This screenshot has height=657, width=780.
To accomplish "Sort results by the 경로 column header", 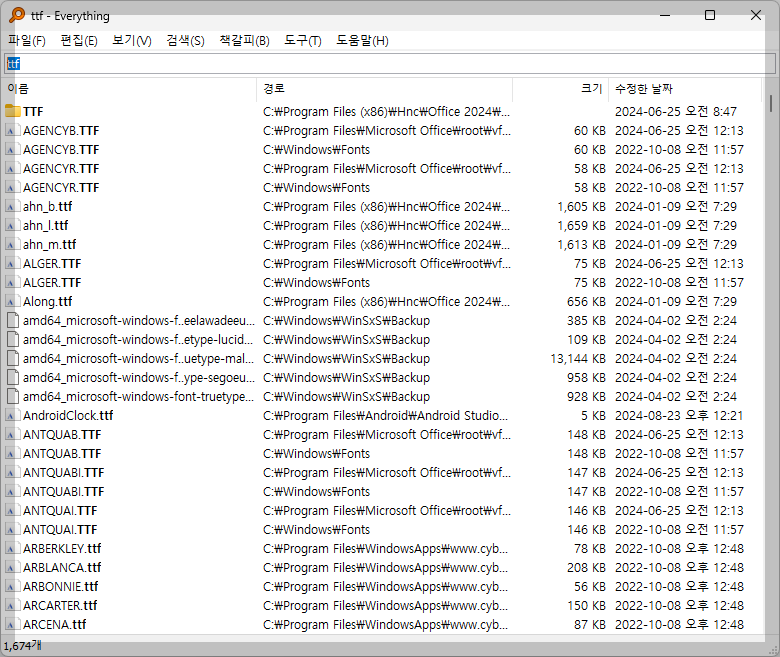I will tap(385, 89).
